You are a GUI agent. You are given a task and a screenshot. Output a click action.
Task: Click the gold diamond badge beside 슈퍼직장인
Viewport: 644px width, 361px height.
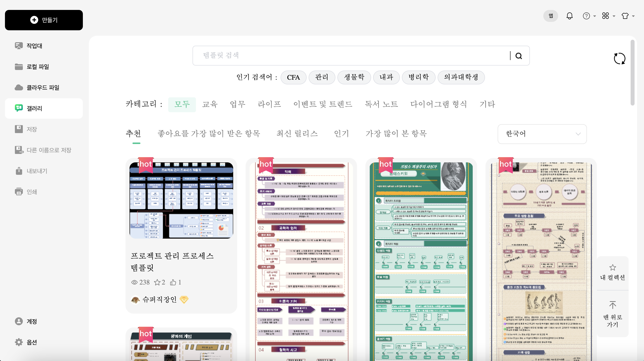tap(184, 299)
